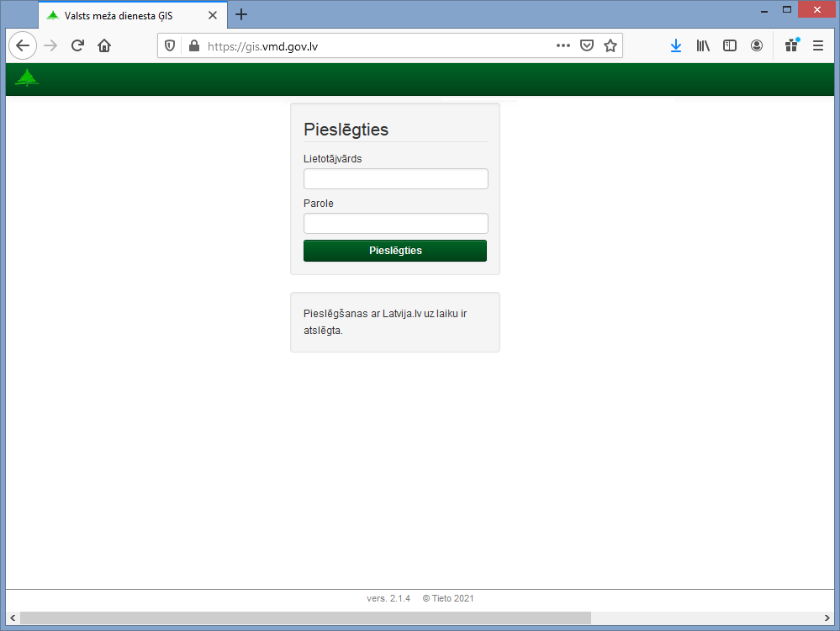Open the hamburger application menu
The height and width of the screenshot is (631, 840).
tap(818, 46)
